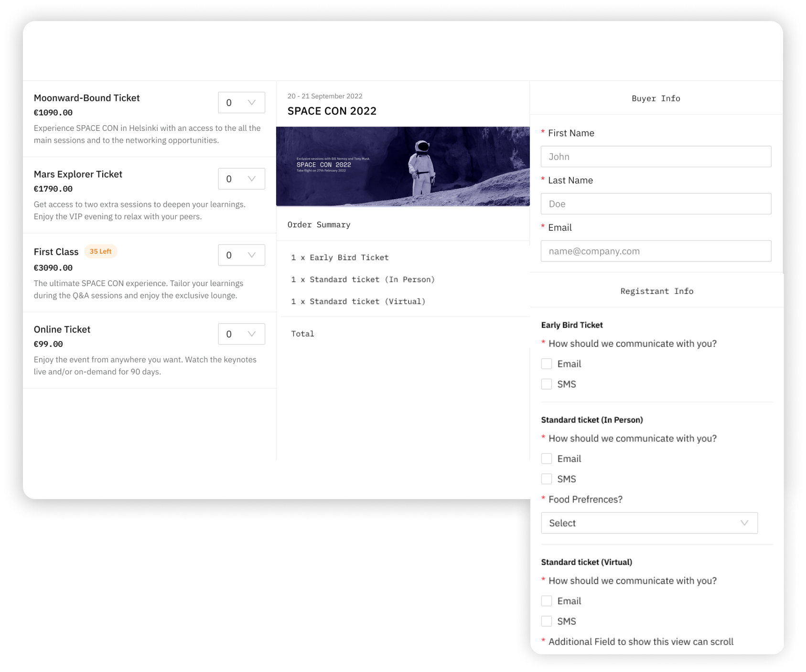
Task: Click the Order Summary heading
Action: click(x=319, y=224)
